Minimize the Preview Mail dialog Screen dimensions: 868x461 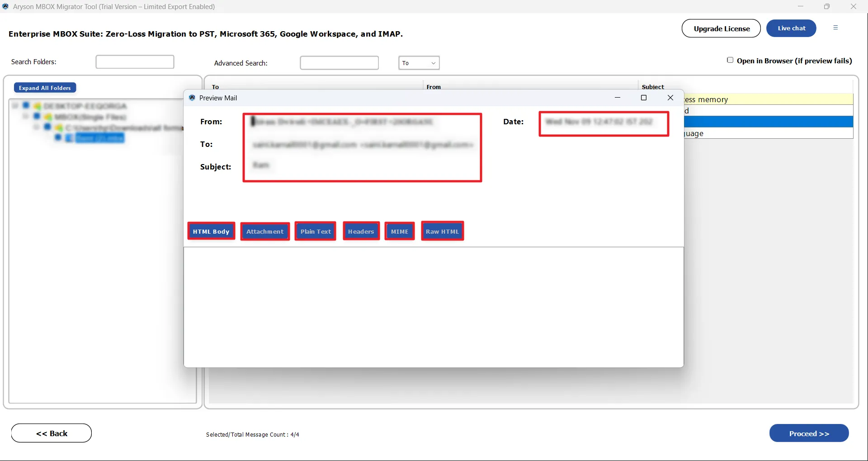pyautogui.click(x=618, y=98)
